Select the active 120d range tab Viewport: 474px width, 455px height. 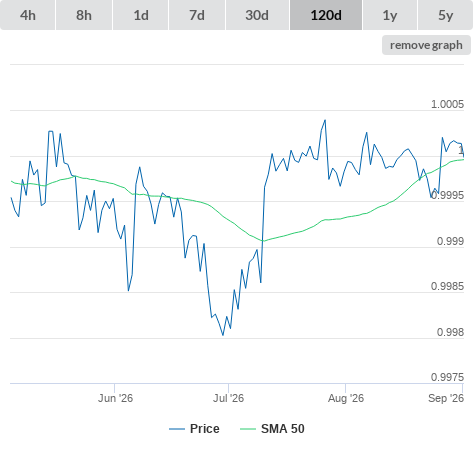coord(326,15)
